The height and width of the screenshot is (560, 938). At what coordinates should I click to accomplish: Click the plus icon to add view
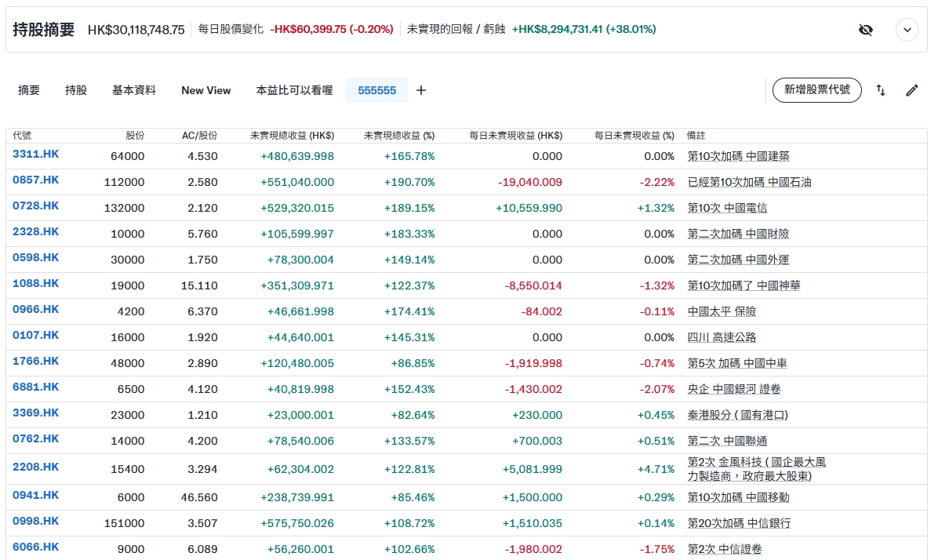421,90
